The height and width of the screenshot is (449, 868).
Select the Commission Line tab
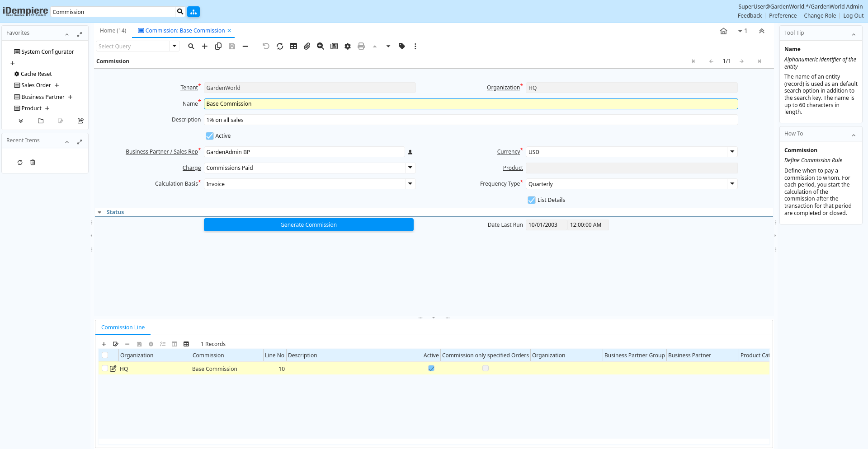pos(123,327)
